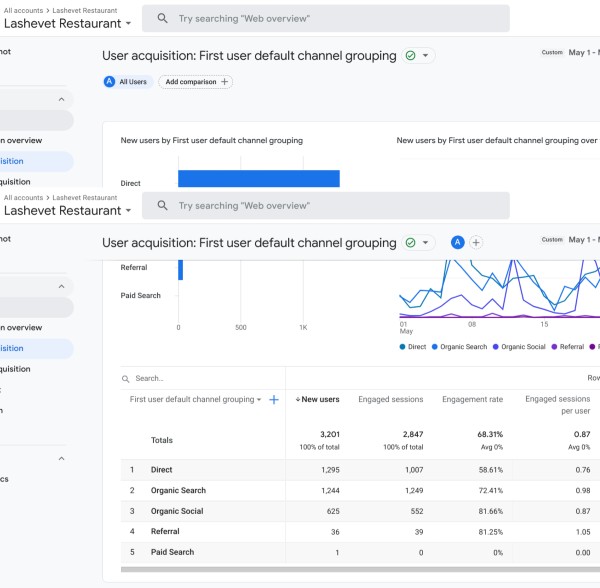Screen dimensions: 600x588
Task: Open the Lashevet Restaurant account dropdown in lower header
Action: [67, 211]
